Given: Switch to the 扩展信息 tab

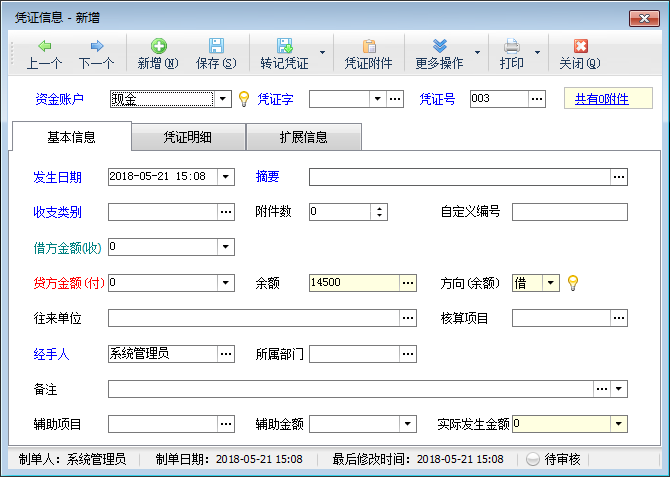Looking at the screenshot, I should 303,137.
